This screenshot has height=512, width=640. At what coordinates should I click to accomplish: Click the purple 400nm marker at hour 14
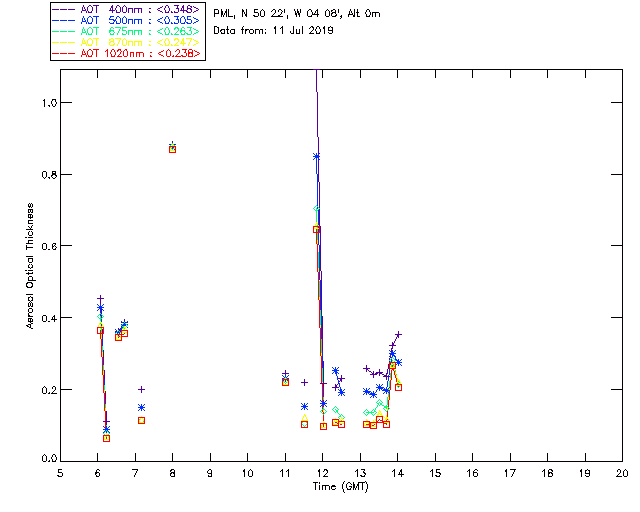tap(399, 334)
